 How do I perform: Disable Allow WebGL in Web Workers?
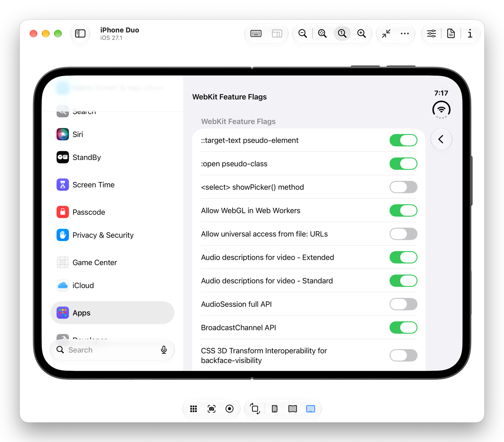pyautogui.click(x=403, y=210)
